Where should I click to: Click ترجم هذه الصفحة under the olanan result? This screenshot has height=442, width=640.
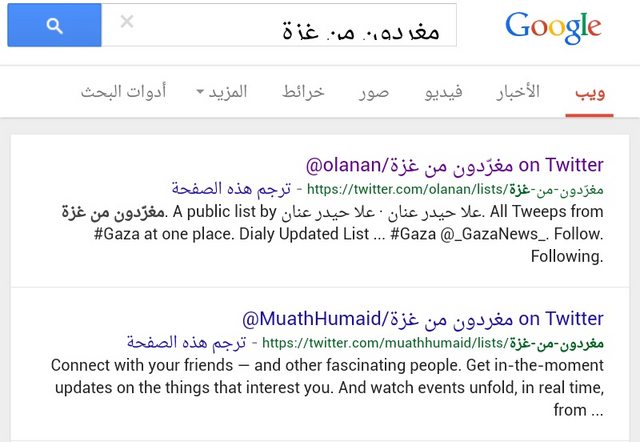pyautogui.click(x=231, y=189)
